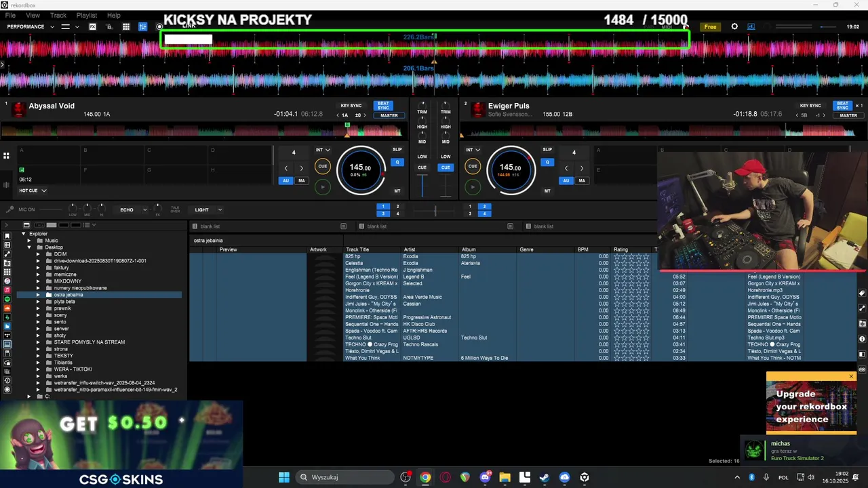Toggle headphone CUE for channel 2
The width and height of the screenshot is (868, 488).
coord(446,167)
